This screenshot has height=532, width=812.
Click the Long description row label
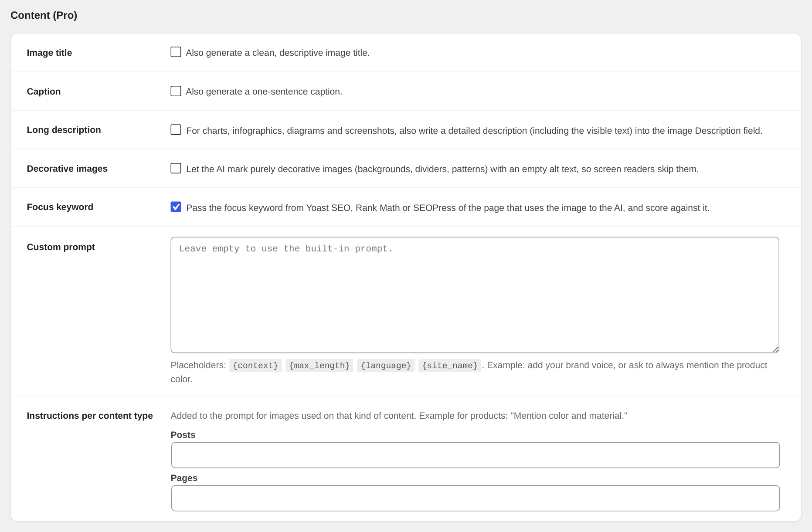[64, 130]
